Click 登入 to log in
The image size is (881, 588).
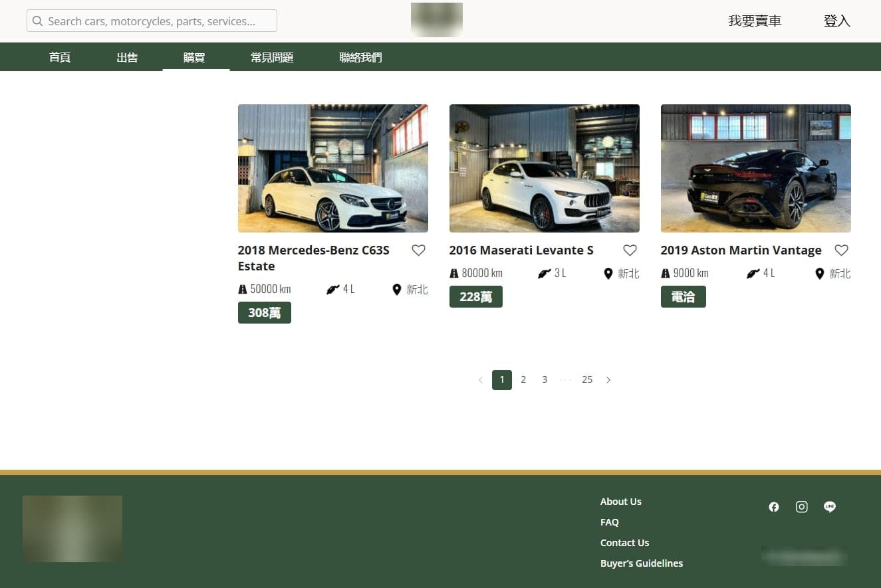[837, 21]
